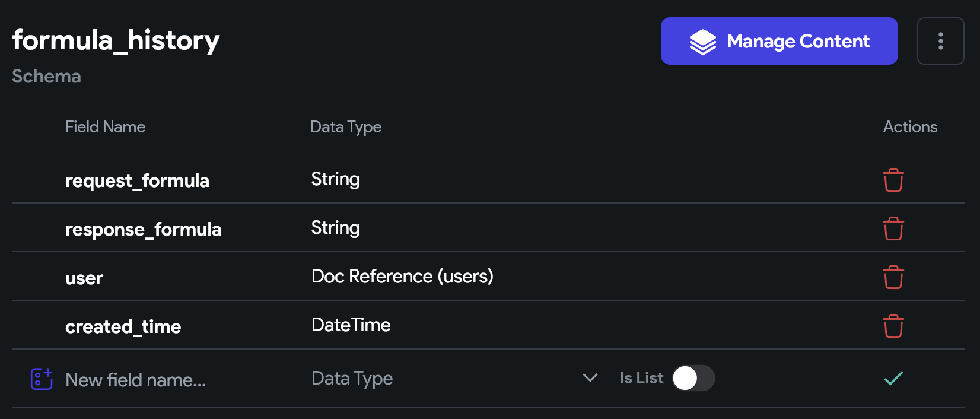Confirm new field with green checkmark

pos(893,378)
